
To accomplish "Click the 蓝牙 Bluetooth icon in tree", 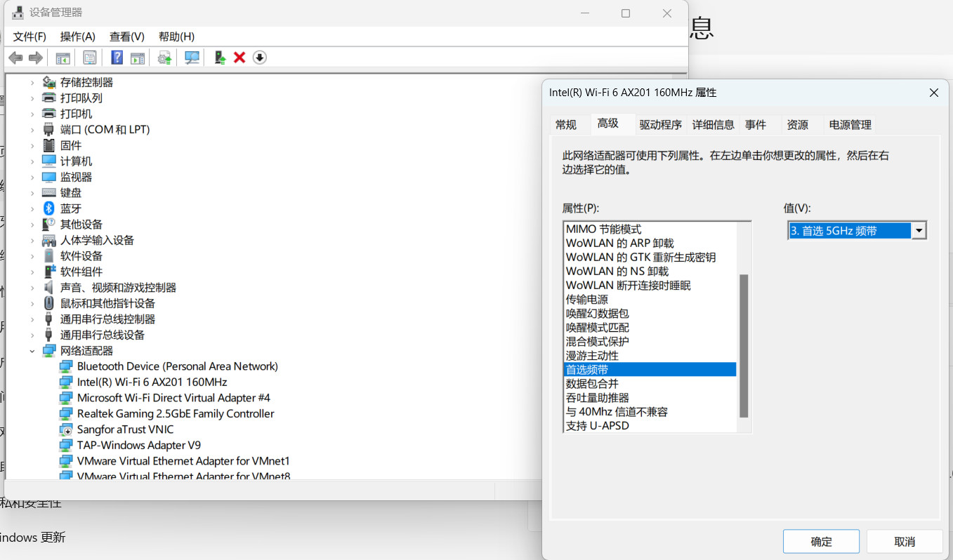I will pos(49,208).
